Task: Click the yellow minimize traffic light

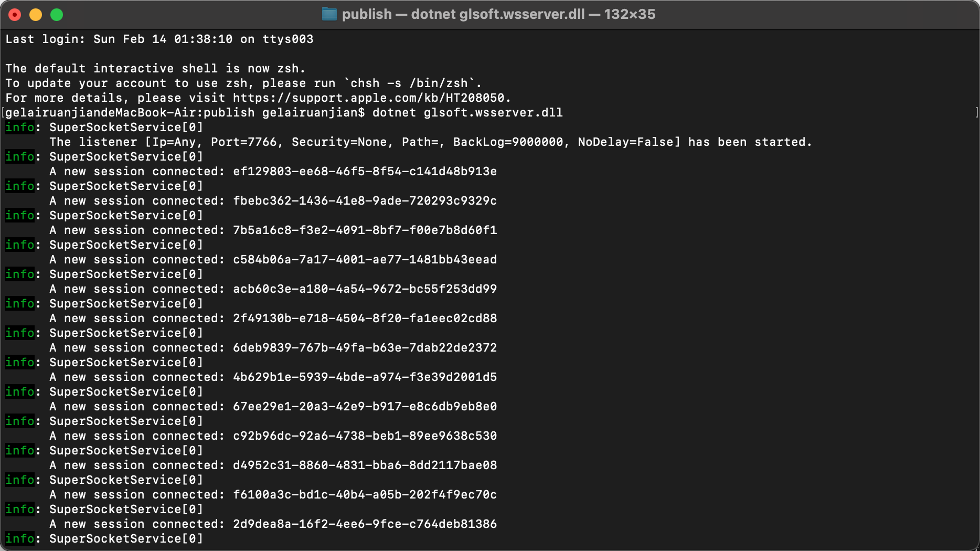Action: (36, 15)
